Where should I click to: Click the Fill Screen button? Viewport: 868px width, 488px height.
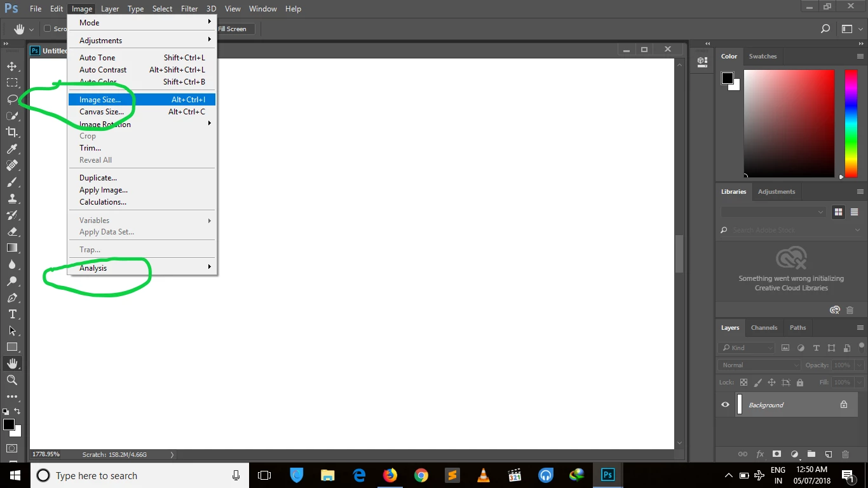click(x=233, y=29)
